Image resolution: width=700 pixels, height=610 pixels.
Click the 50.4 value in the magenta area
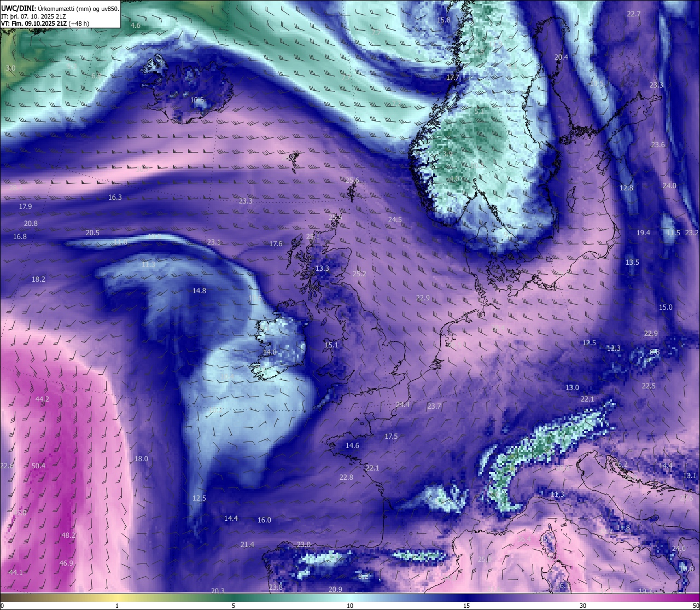coord(38,466)
